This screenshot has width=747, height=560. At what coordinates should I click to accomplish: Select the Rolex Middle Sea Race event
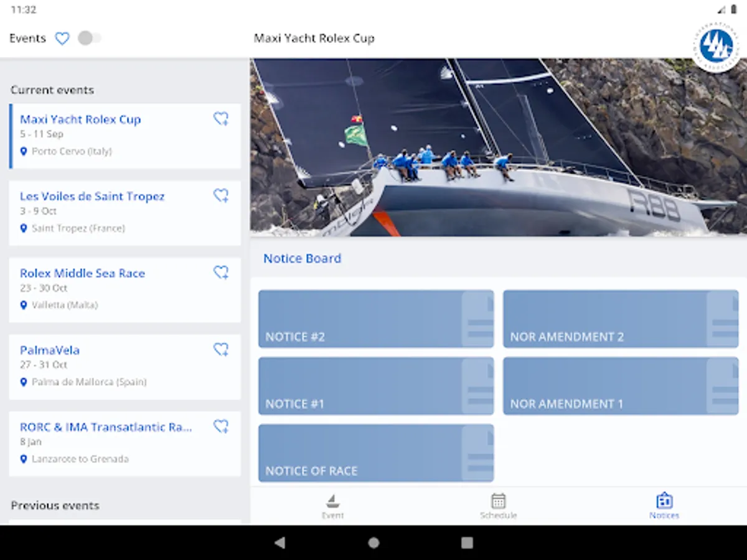[125, 290]
